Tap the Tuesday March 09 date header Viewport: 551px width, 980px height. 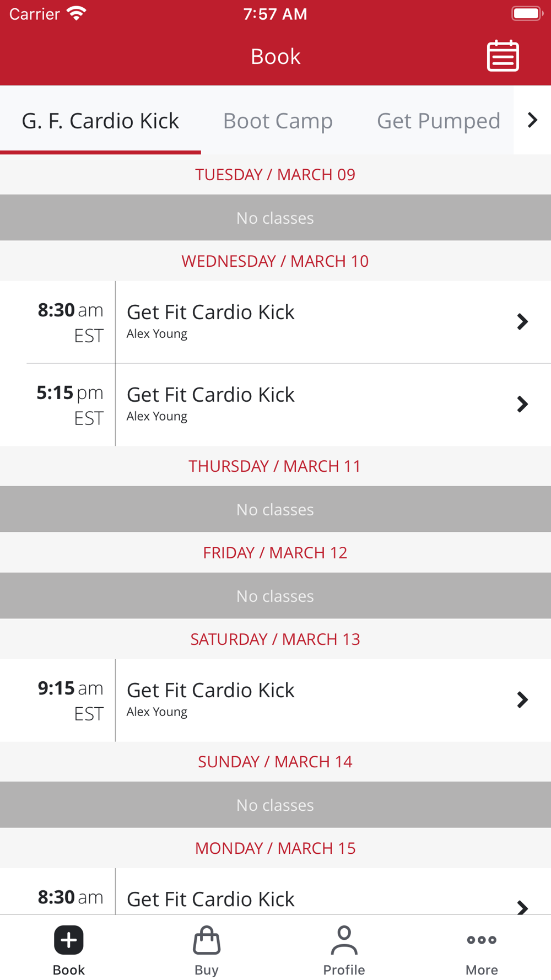click(275, 175)
